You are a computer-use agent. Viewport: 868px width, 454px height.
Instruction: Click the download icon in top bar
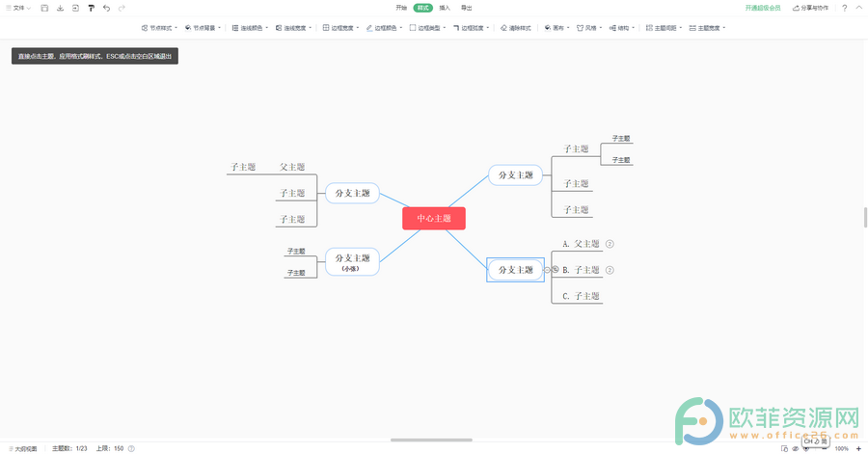tap(60, 8)
